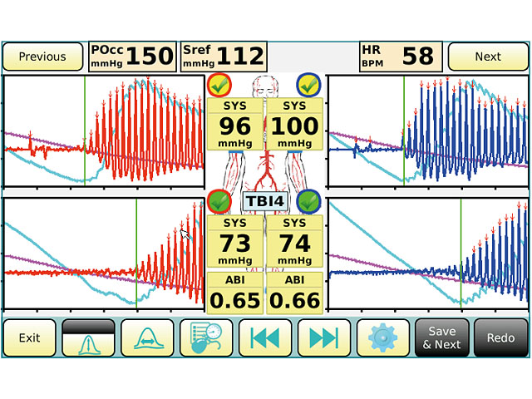
Task: Toggle the blue-ringed yellow checkmark for left arm
Action: [x=308, y=85]
